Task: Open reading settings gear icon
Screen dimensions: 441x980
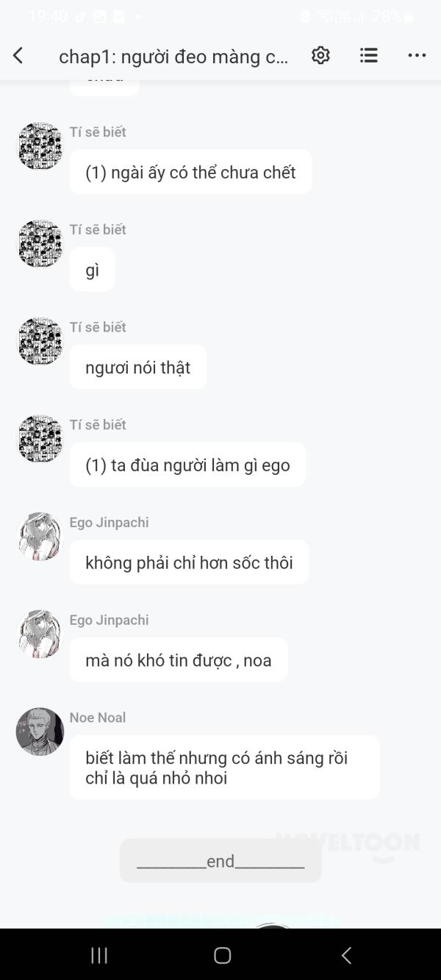Action: click(320, 56)
